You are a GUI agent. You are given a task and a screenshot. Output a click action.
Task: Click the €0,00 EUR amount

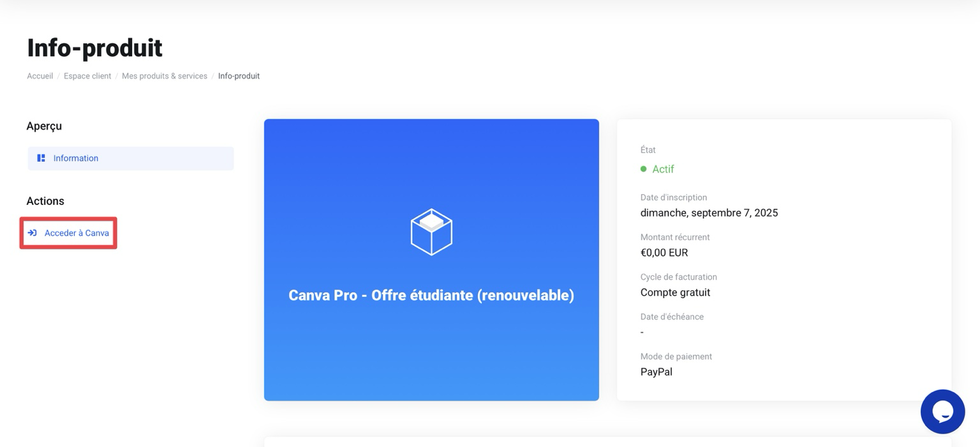[x=664, y=252]
